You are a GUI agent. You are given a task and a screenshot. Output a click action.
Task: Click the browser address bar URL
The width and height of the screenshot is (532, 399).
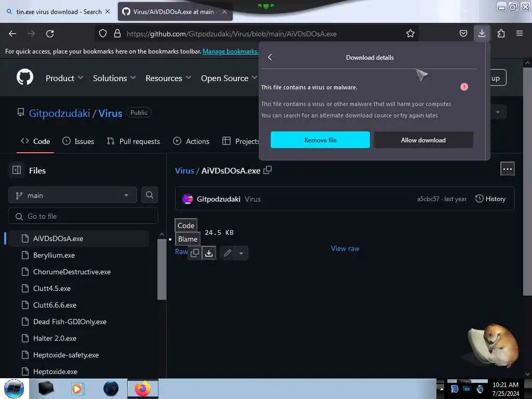click(x=231, y=34)
